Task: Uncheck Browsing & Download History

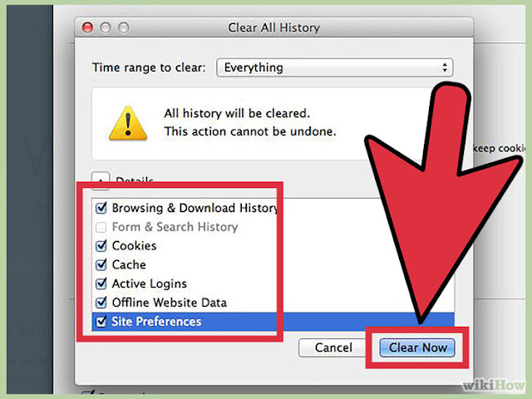Action: [101, 208]
